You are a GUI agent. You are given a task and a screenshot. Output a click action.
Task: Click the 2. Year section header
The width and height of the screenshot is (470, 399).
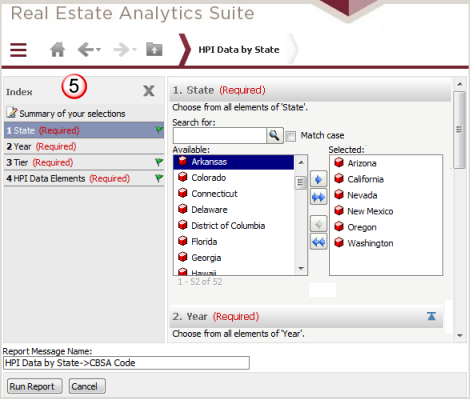pyautogui.click(x=306, y=316)
